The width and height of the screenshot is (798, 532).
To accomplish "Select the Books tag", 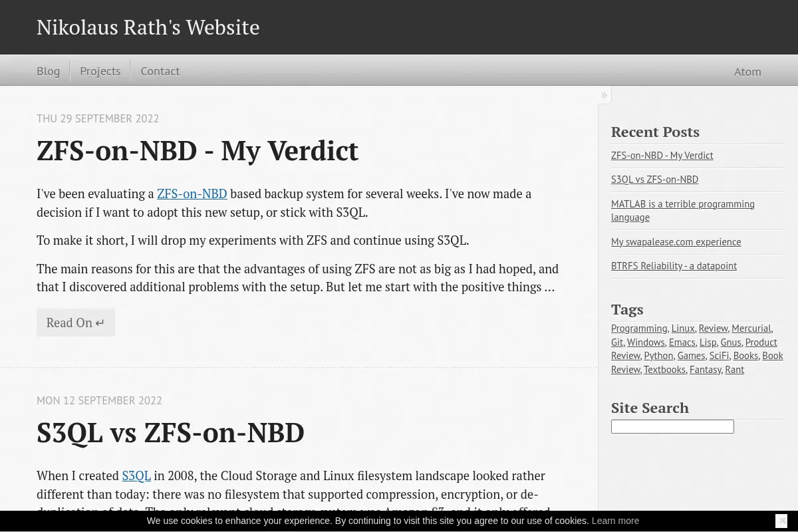I will click(x=745, y=356).
